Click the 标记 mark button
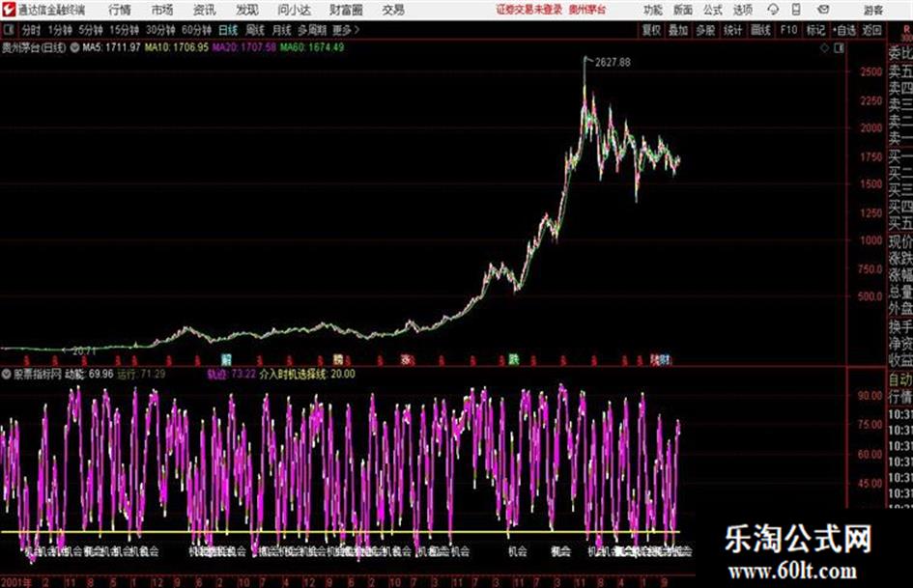Image resolution: width=913 pixels, height=588 pixels. [815, 30]
